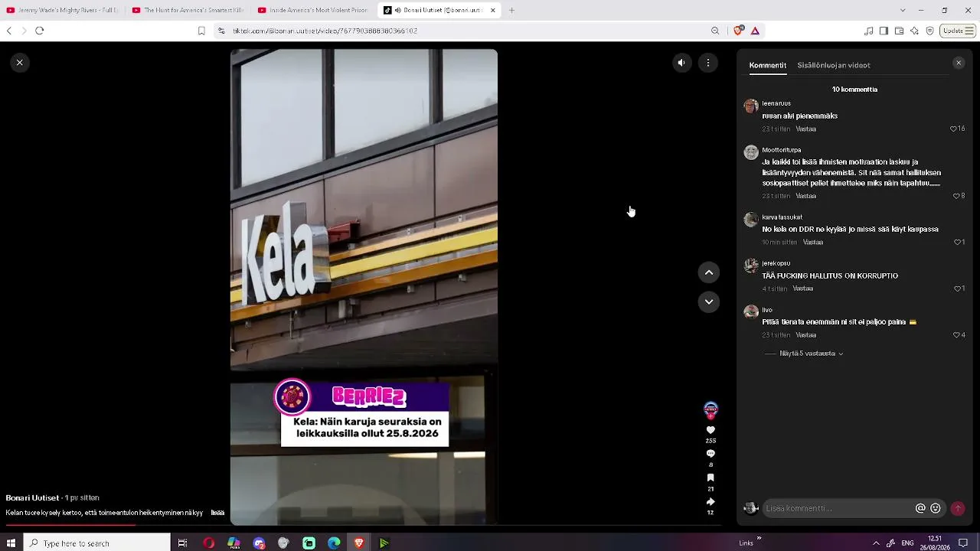This screenshot has height=551, width=980.
Task: Seek on the video progress bar
Action: [x=364, y=526]
